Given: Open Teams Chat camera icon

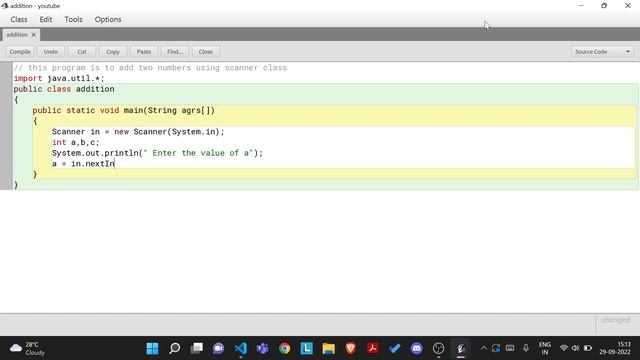Looking at the screenshot, I should click(218, 348).
